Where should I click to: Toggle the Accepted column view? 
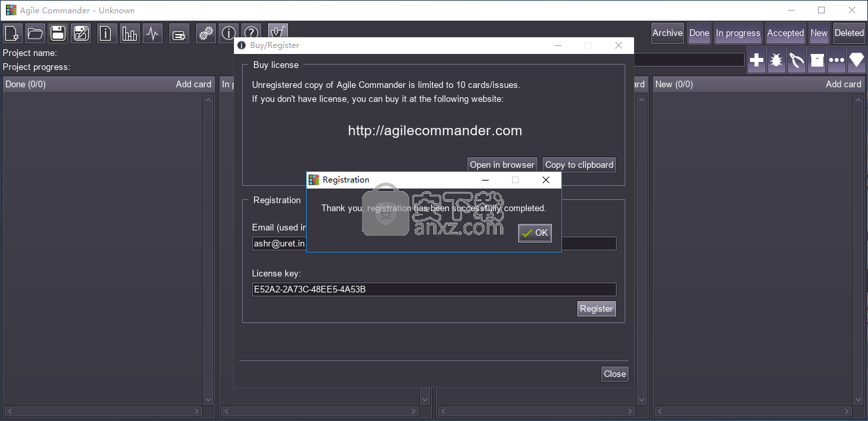click(x=785, y=33)
